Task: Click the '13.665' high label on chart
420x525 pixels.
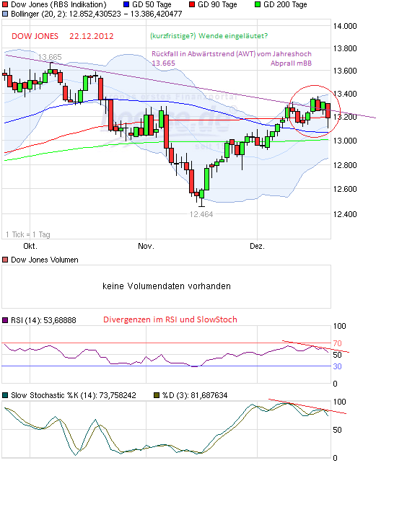Action: (x=50, y=57)
